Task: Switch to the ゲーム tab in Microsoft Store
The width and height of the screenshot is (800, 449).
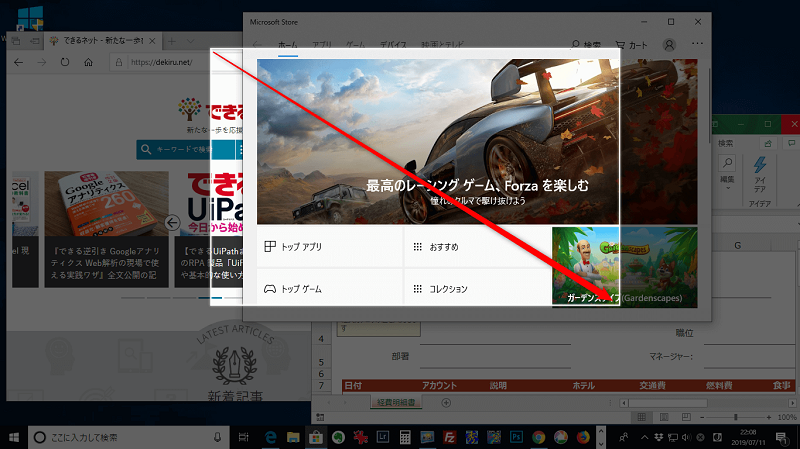Action: click(x=355, y=46)
